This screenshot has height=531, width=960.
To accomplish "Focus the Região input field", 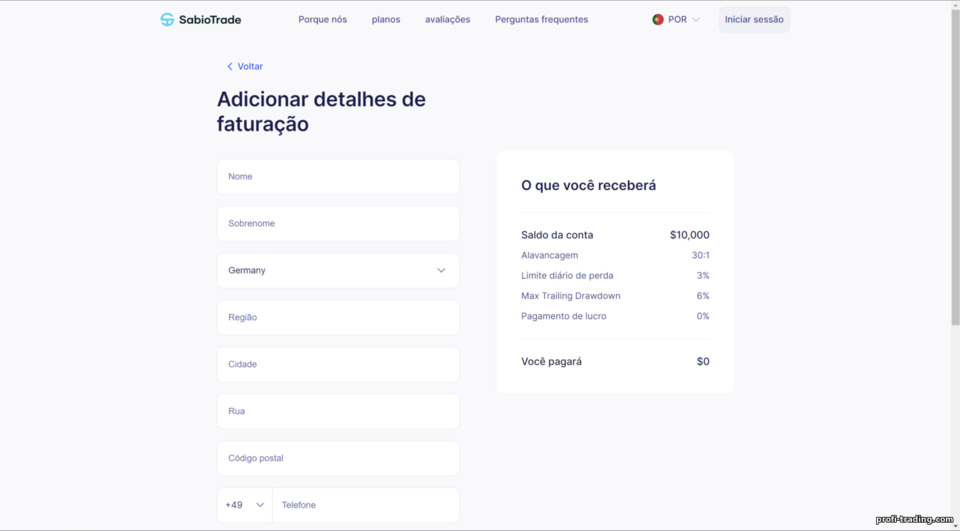I will pyautogui.click(x=338, y=317).
